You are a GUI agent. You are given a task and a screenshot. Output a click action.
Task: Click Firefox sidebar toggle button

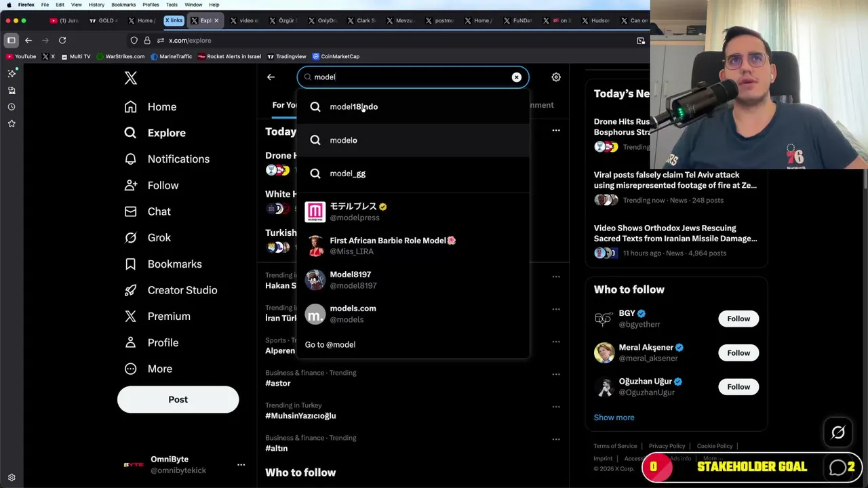coord(12,41)
